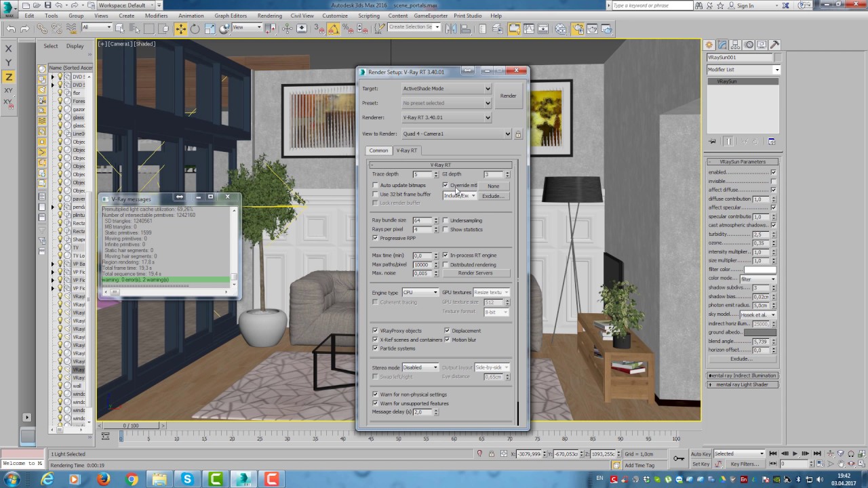This screenshot has width=868, height=488.
Task: Open the Create command panel tab
Action: pyautogui.click(x=709, y=45)
